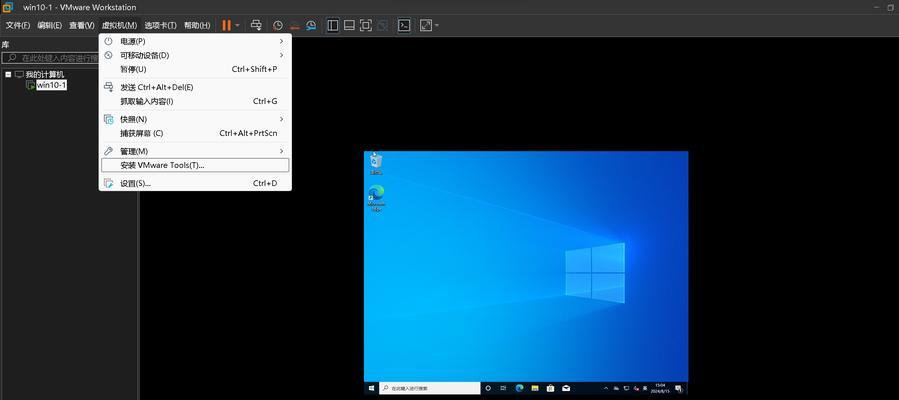
Task: Launch Edge from the guest taskbar
Action: [519, 388]
